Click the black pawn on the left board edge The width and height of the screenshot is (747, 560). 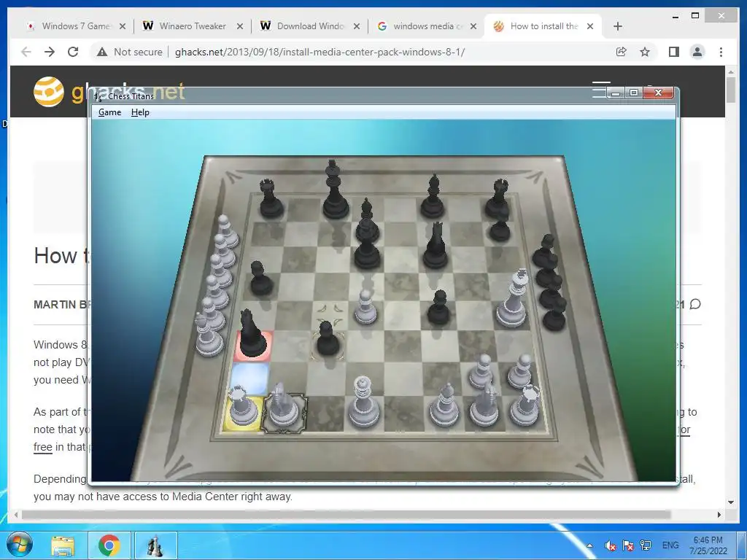click(262, 279)
